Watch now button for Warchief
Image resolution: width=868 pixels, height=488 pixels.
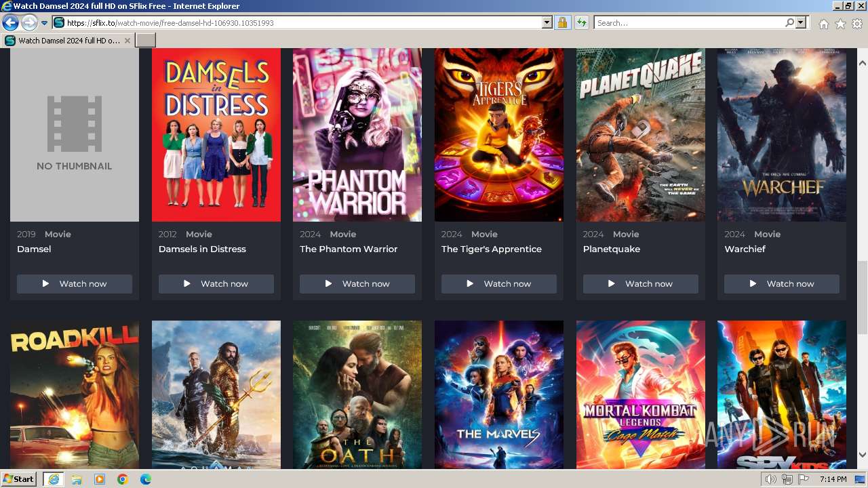(x=782, y=284)
